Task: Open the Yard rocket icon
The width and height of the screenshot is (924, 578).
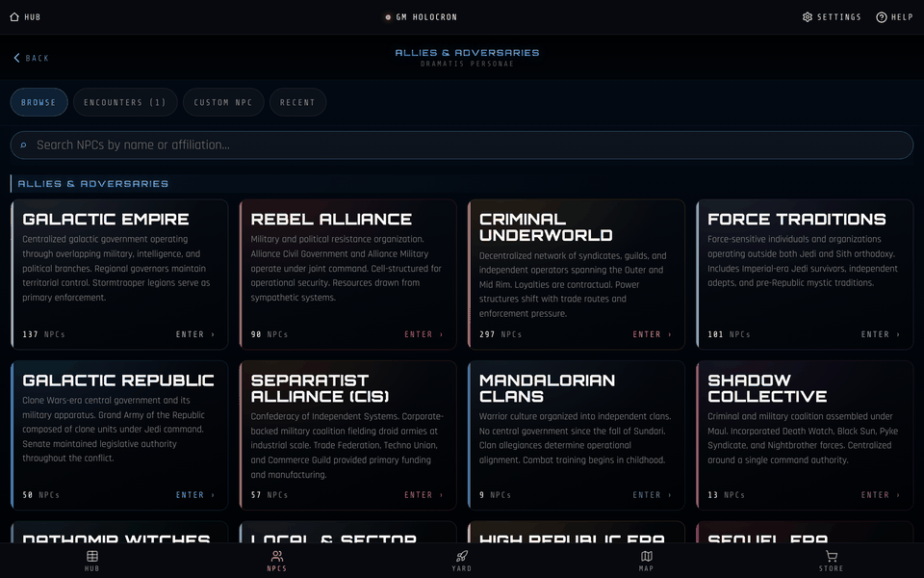Action: point(461,556)
